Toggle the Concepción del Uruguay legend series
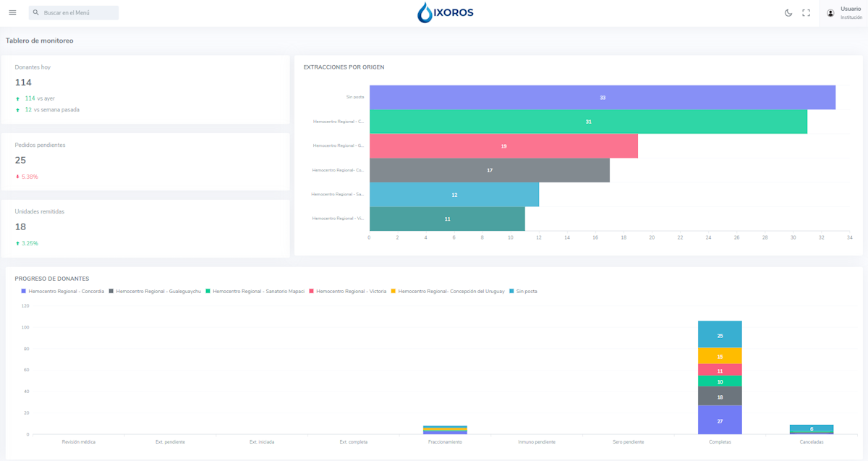 448,291
